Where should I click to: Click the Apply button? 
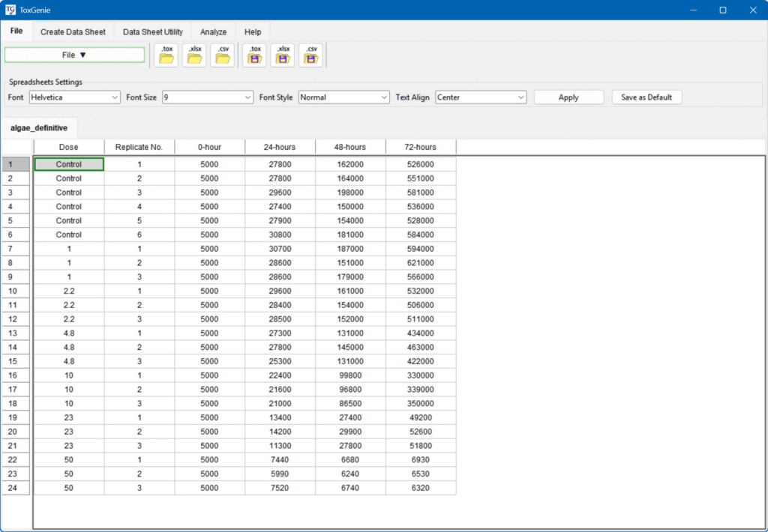[x=568, y=97]
